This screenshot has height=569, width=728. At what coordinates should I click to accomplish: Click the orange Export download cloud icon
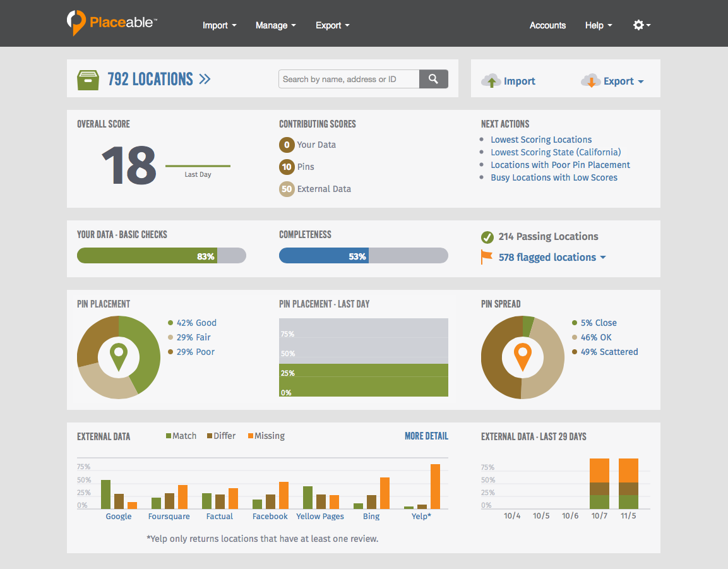point(591,81)
